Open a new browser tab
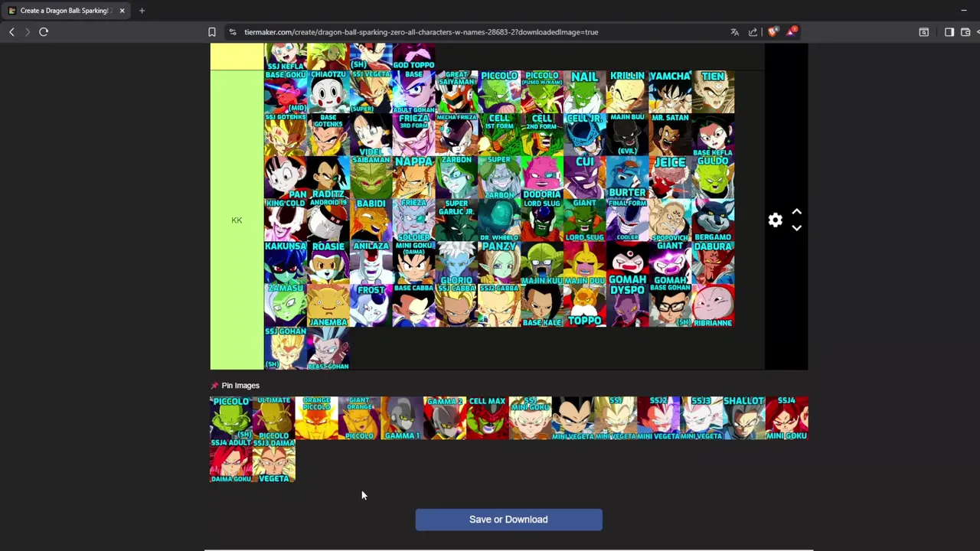Screen dimensions: 980x551 (142, 11)
